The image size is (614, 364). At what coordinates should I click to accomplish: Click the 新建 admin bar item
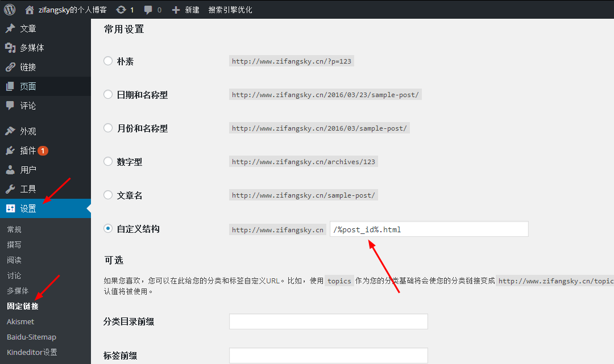192,10
